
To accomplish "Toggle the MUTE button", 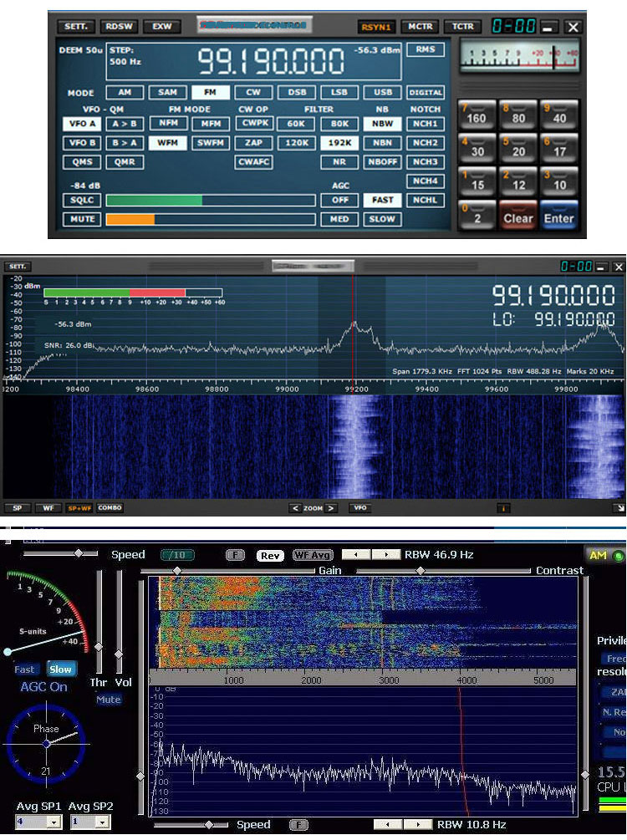I will point(81,219).
